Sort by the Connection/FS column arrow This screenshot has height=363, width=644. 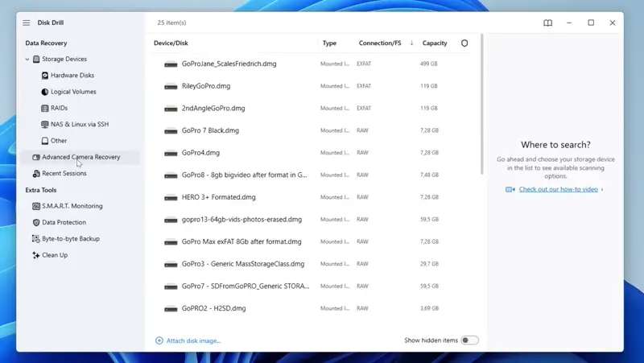click(411, 43)
